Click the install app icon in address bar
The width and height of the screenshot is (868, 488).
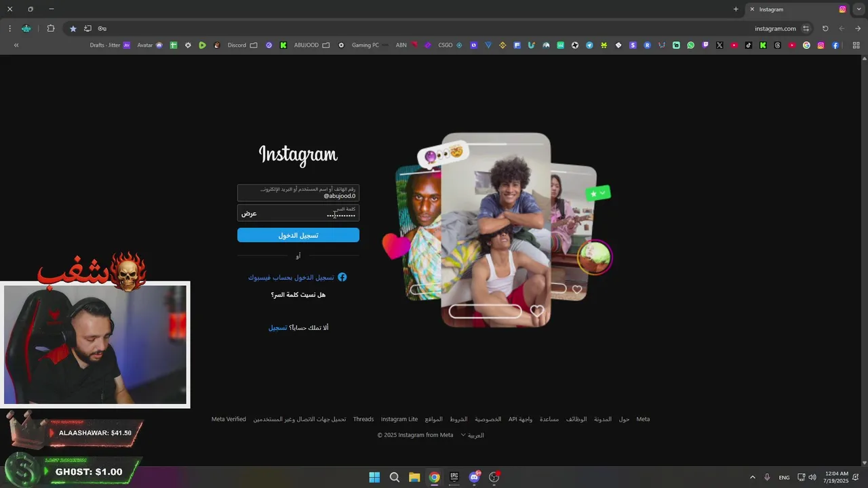(x=87, y=28)
